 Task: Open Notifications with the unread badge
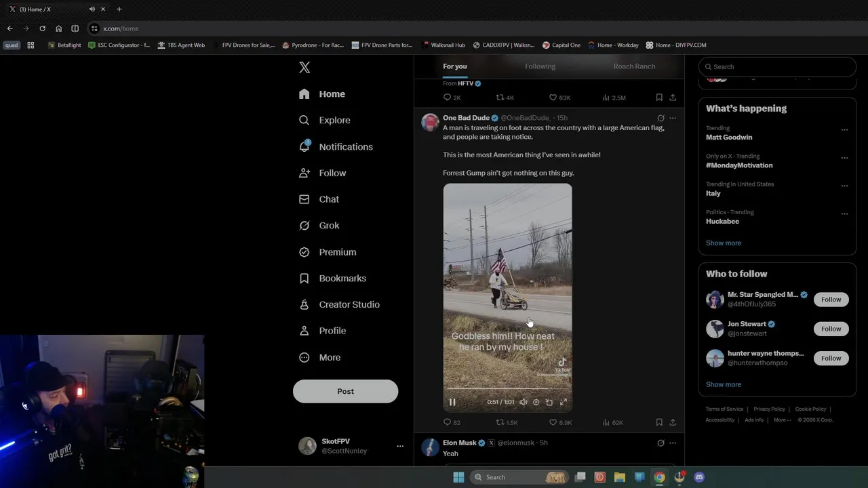tap(336, 146)
